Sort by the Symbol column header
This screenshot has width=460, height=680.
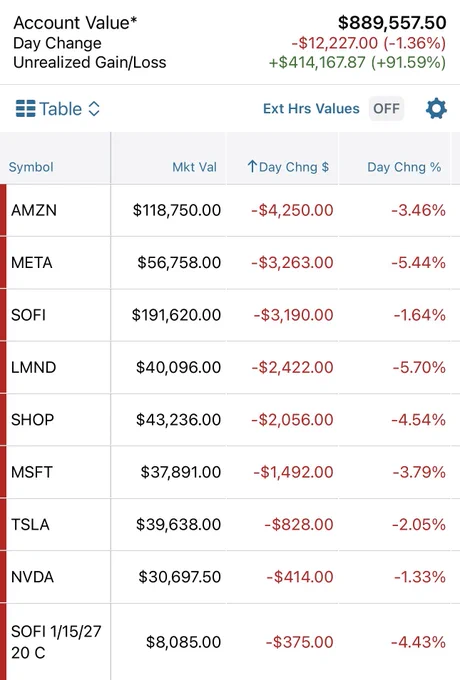coord(31,167)
